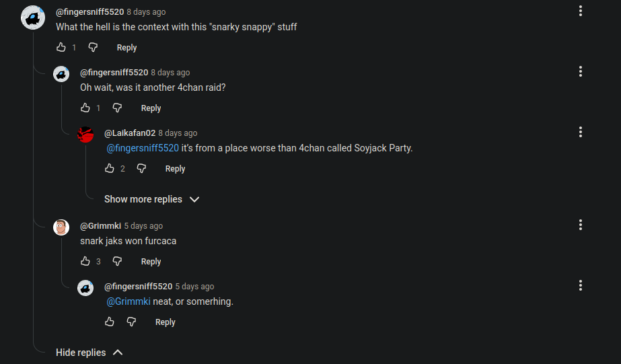Screen dimensions: 621x364
Task: Reply to Laikafan02's comment
Action: [175, 169]
